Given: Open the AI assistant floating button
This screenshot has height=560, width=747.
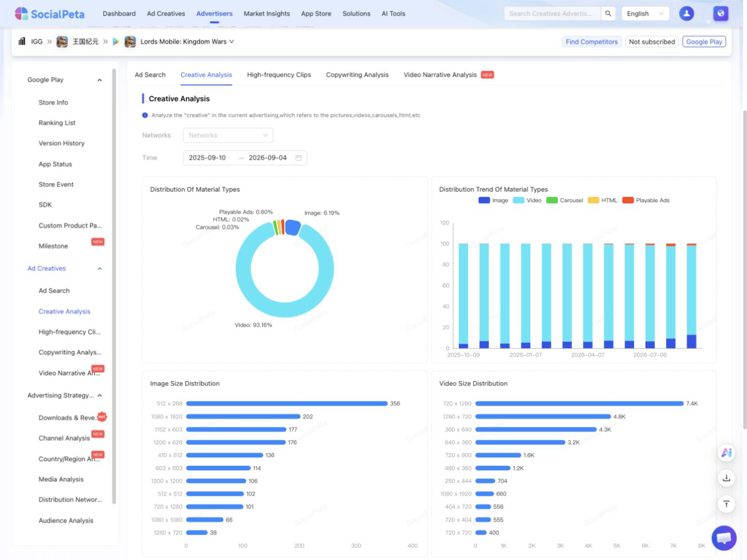Looking at the screenshot, I should [726, 452].
